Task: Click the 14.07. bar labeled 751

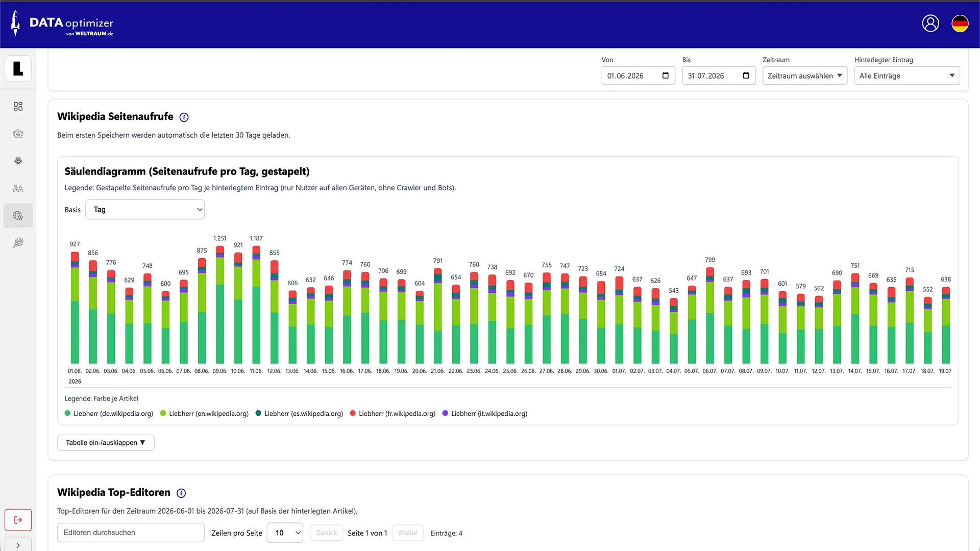Action: coord(855,318)
